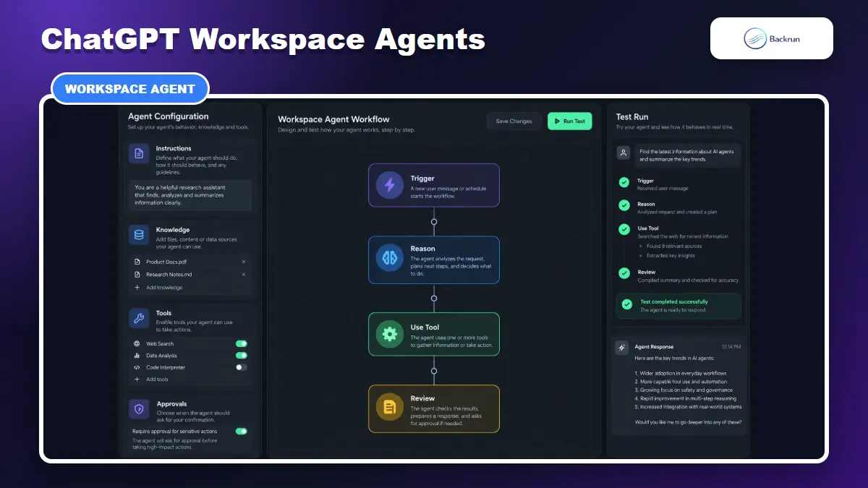Click Add tools
The height and width of the screenshot is (488, 868).
(157, 379)
